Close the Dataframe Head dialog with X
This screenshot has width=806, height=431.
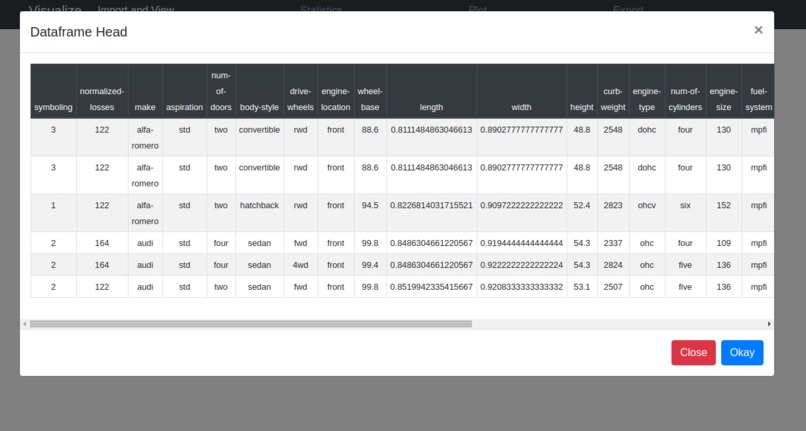(758, 30)
